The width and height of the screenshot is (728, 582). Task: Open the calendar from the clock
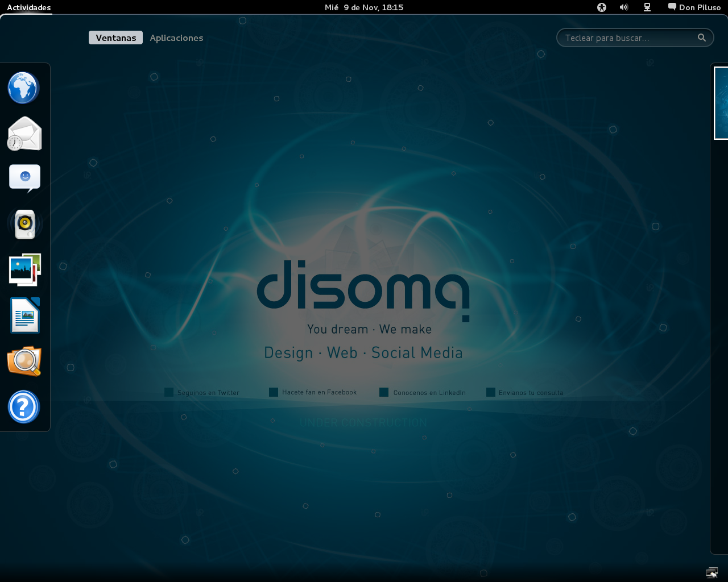[364, 7]
